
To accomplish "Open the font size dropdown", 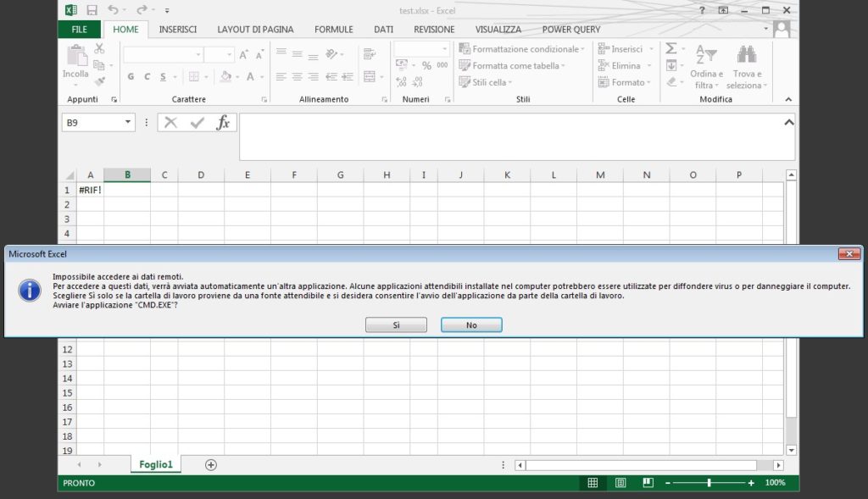I will [229, 54].
